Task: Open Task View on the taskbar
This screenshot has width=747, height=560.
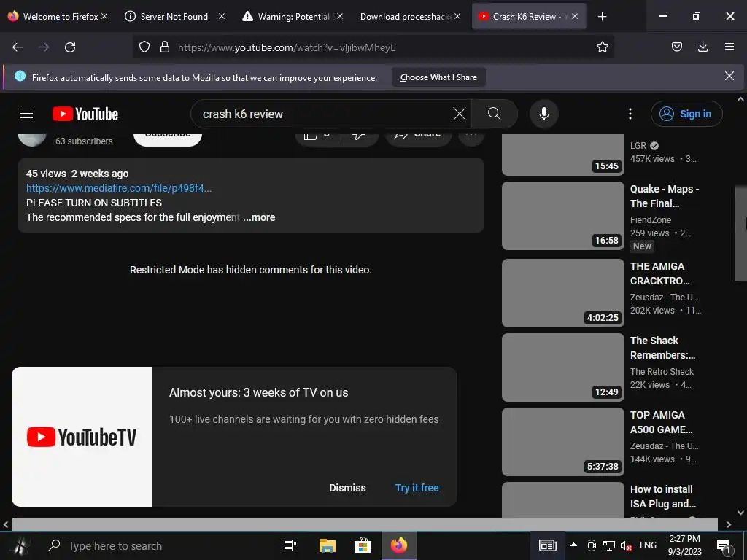Action: [290, 545]
